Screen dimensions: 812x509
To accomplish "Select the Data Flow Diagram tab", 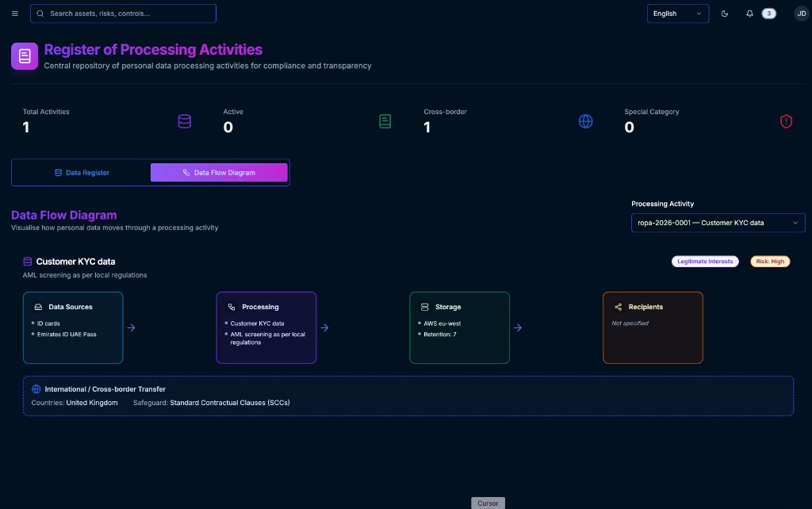I will [219, 172].
